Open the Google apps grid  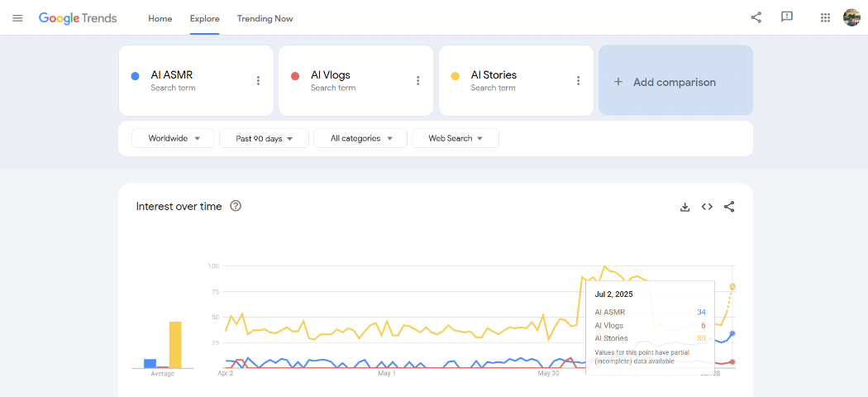click(x=825, y=17)
